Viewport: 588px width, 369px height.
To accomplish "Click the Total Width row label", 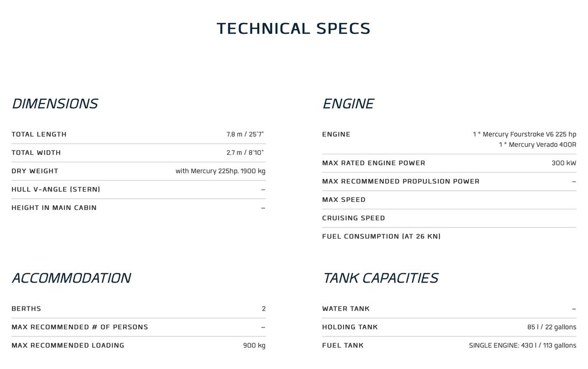I will pos(36,153).
